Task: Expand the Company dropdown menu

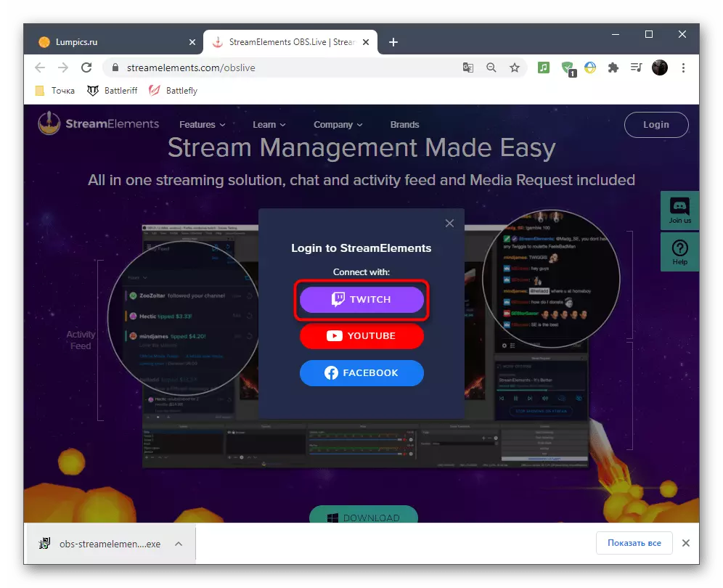Action: pos(338,125)
